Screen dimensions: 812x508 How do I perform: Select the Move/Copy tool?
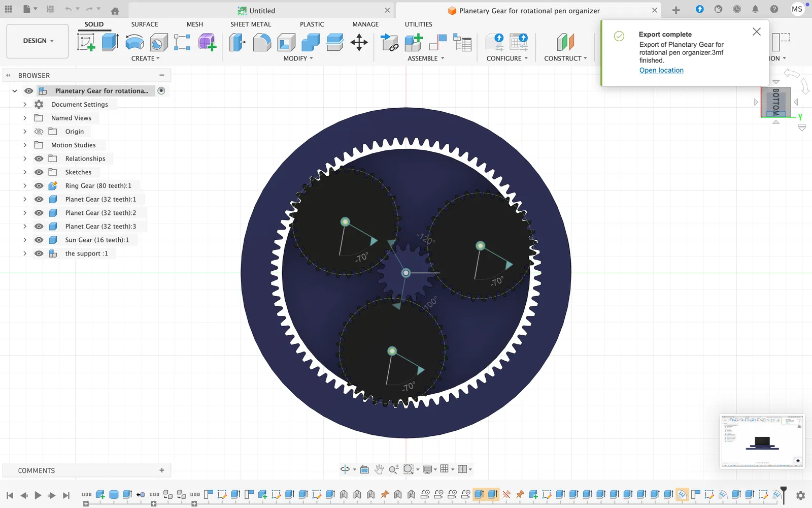coord(359,42)
